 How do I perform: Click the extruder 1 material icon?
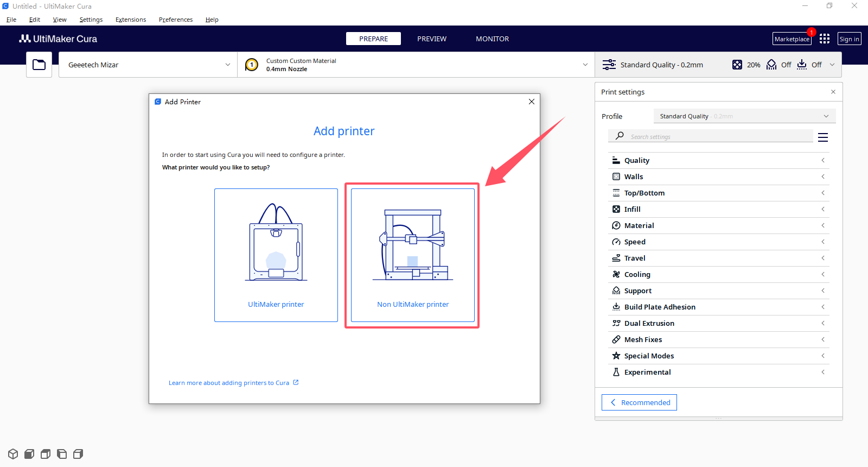[252, 65]
